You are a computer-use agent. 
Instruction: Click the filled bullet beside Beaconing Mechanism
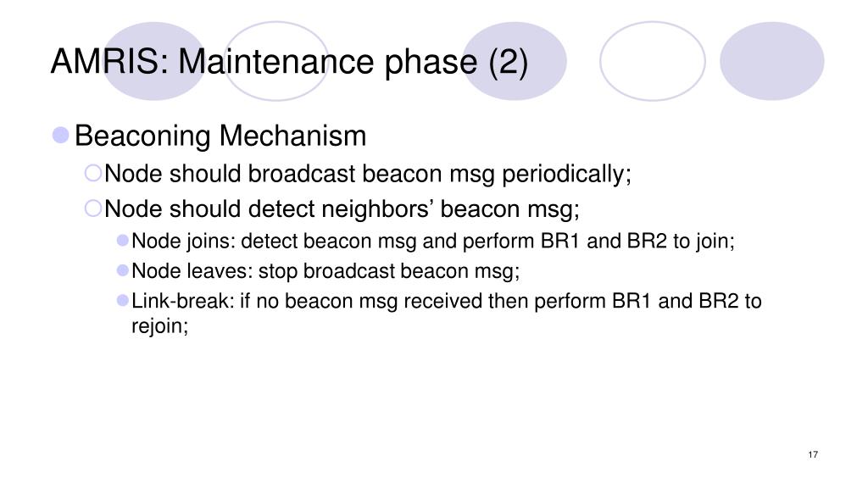[60, 135]
